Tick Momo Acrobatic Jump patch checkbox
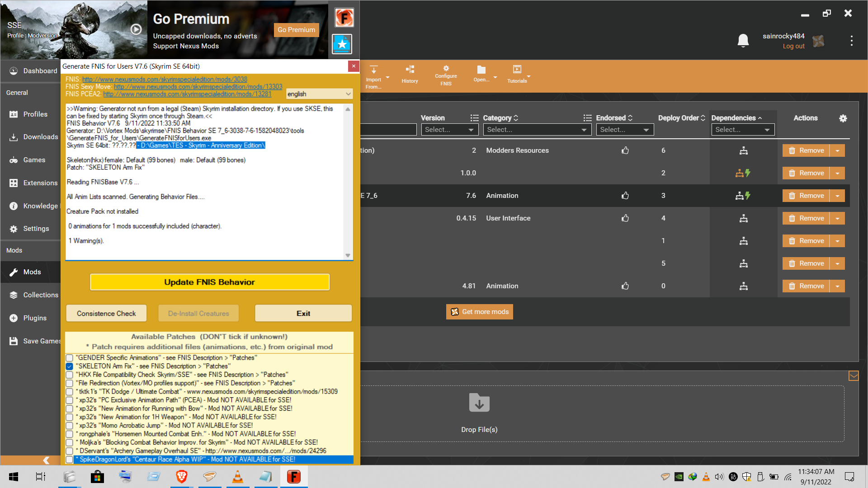 point(70,426)
